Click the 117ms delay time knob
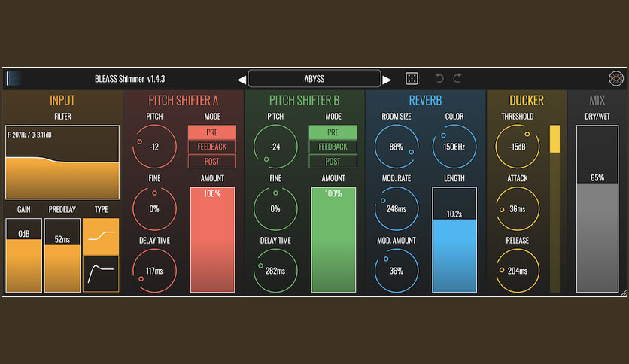Image resolution: width=629 pixels, height=364 pixels. pos(154,271)
